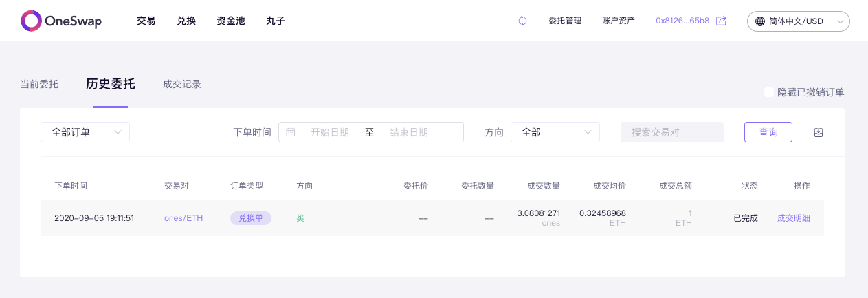Click the ones/ETH trading pair link
Screen dimensions: 868x298
(183, 218)
